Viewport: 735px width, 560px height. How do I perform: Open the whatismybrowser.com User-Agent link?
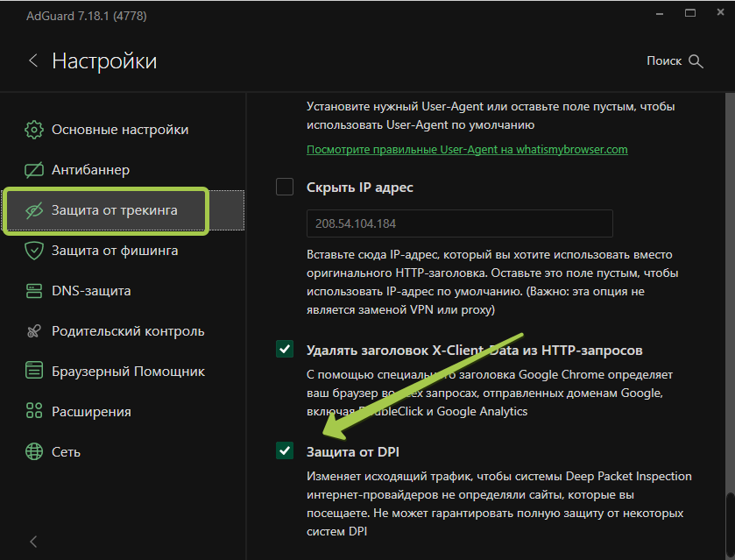465,150
